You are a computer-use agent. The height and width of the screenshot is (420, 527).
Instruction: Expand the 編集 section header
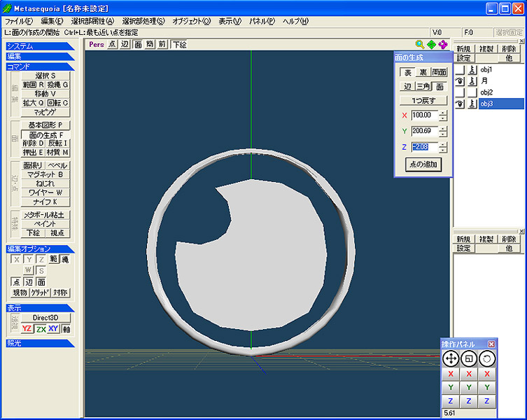point(40,57)
